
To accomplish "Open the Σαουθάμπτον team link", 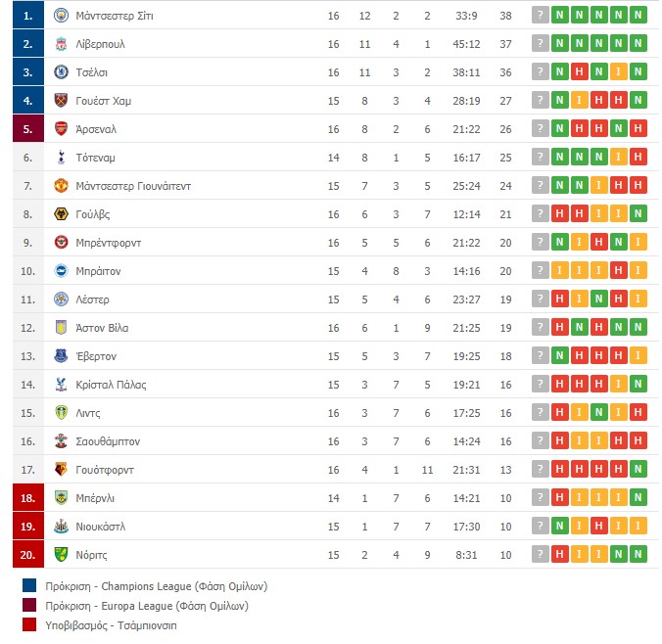I will [x=108, y=441].
